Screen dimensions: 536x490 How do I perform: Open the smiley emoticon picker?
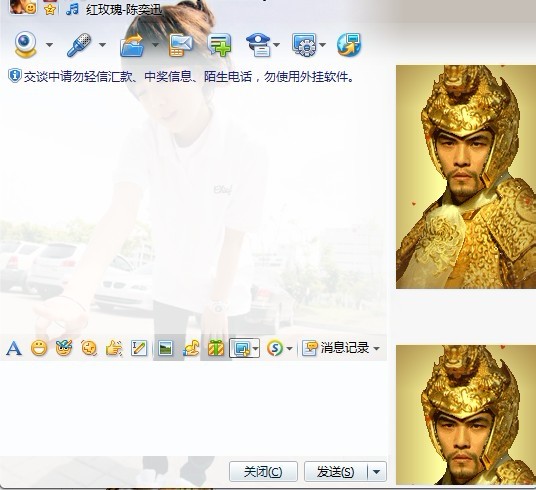(39, 348)
